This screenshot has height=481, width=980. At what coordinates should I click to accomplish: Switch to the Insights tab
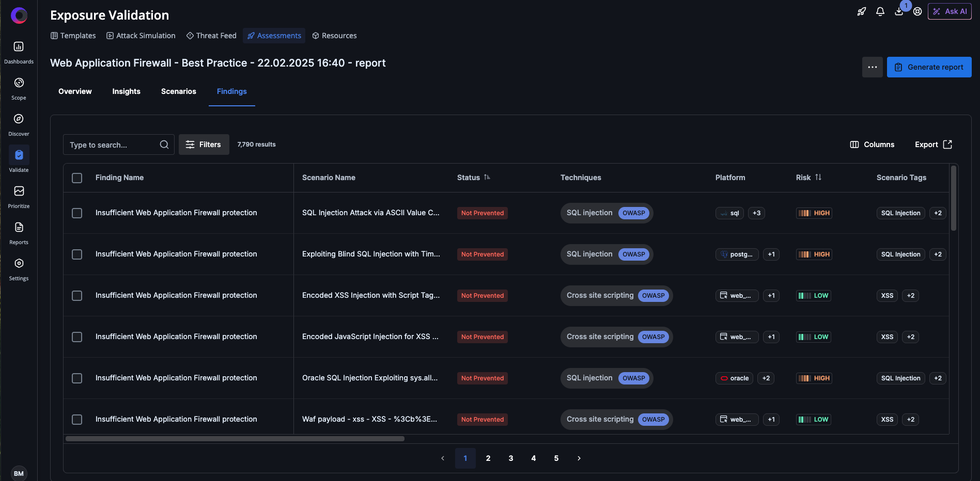click(x=126, y=91)
